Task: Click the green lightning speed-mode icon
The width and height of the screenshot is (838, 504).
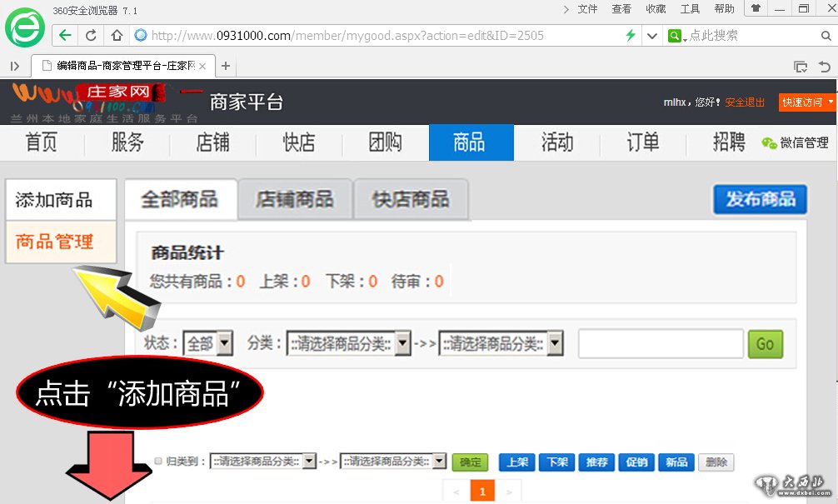Action: coord(631,36)
